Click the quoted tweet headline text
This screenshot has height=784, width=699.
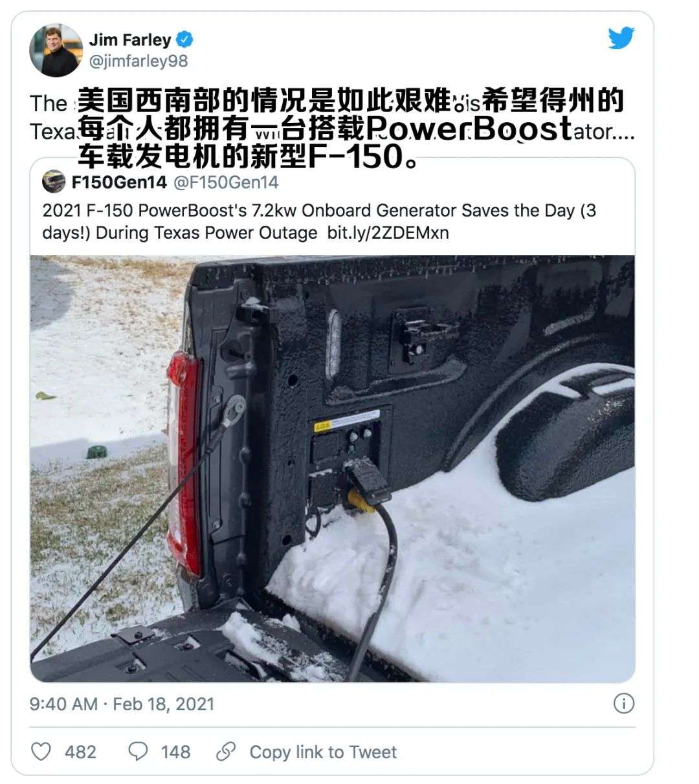pos(319,222)
